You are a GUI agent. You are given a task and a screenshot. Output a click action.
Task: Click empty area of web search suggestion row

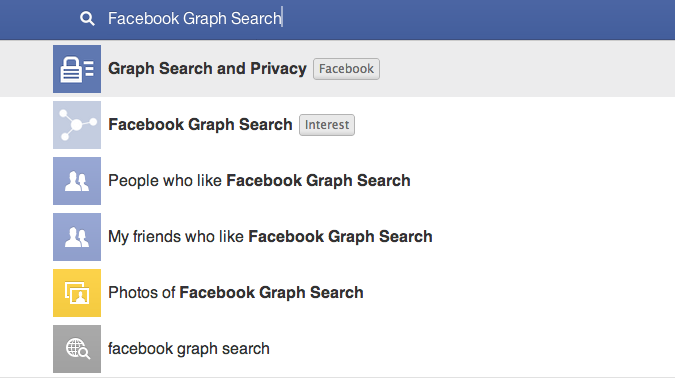point(474,349)
